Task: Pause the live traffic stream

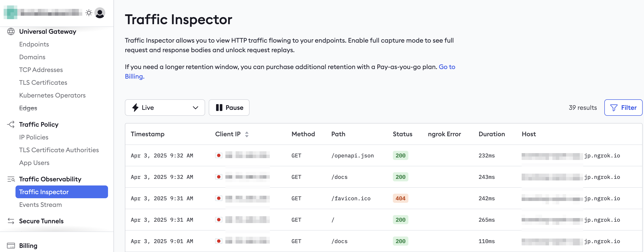Action: click(x=229, y=108)
